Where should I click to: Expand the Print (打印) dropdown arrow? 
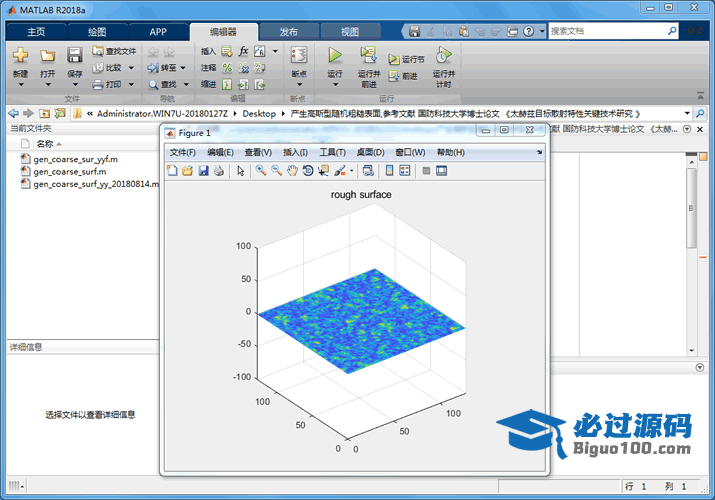131,84
